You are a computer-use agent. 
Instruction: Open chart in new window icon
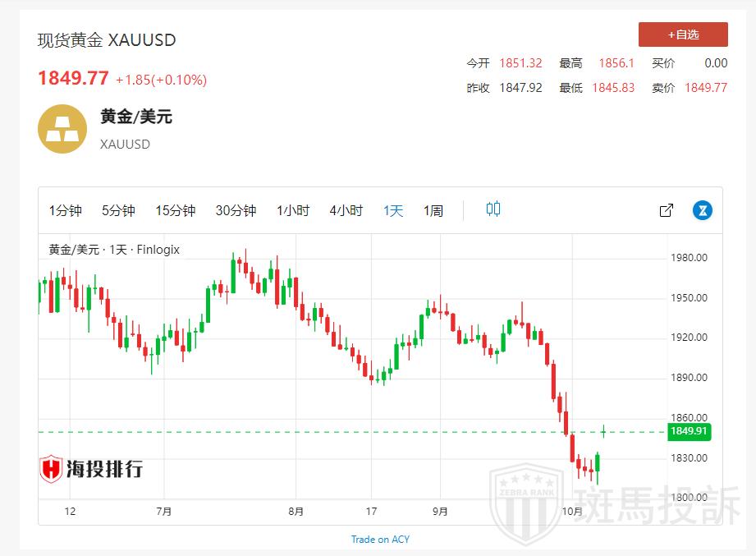667,210
